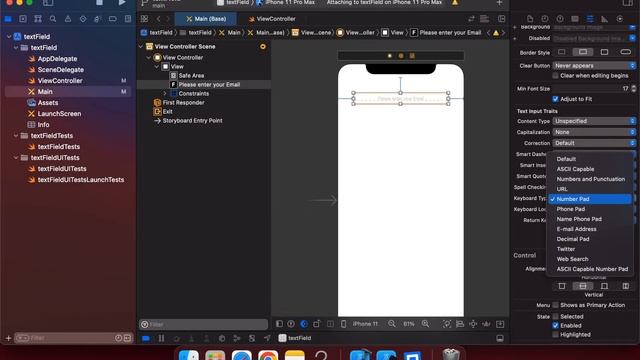Zoom in the storyboard canvas
The height and width of the screenshot is (360, 640).
pyautogui.click(x=425, y=324)
